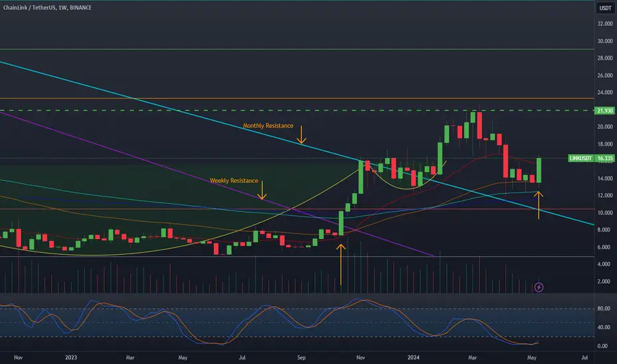Click the Sep label on time axis

tap(301, 357)
